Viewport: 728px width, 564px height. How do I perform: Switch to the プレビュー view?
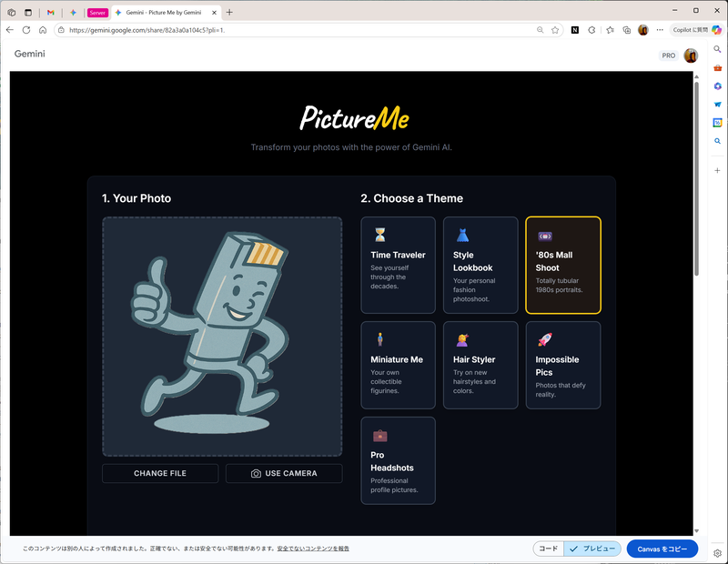(592, 549)
